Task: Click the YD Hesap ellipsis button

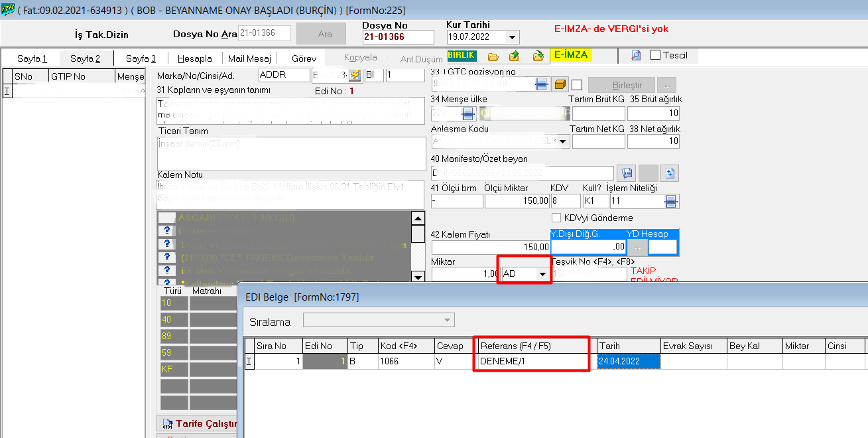Action: click(x=637, y=247)
